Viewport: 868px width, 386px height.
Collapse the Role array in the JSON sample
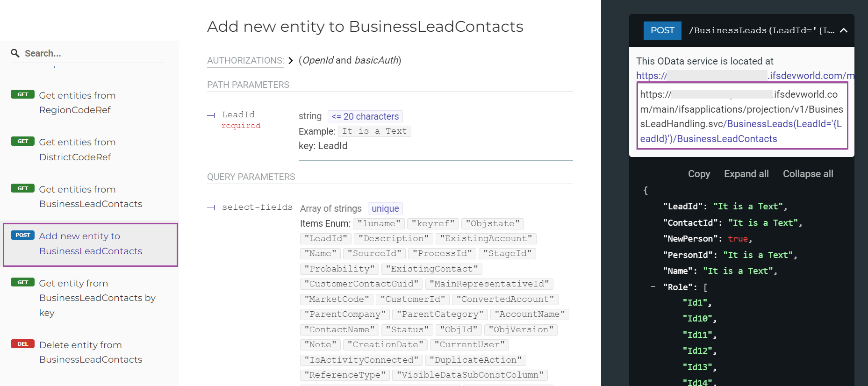point(653,286)
